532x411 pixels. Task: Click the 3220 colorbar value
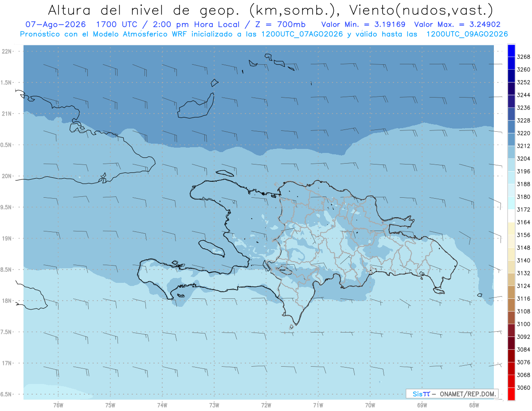pyautogui.click(x=524, y=133)
